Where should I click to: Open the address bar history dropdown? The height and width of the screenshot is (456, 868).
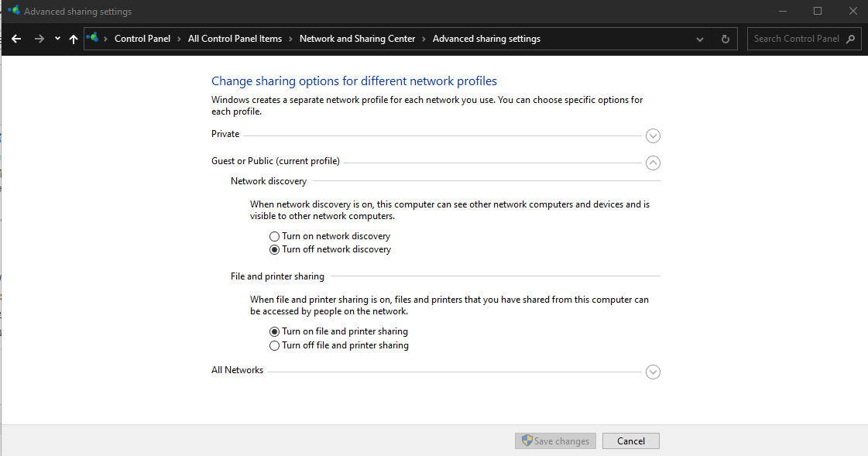pos(700,39)
